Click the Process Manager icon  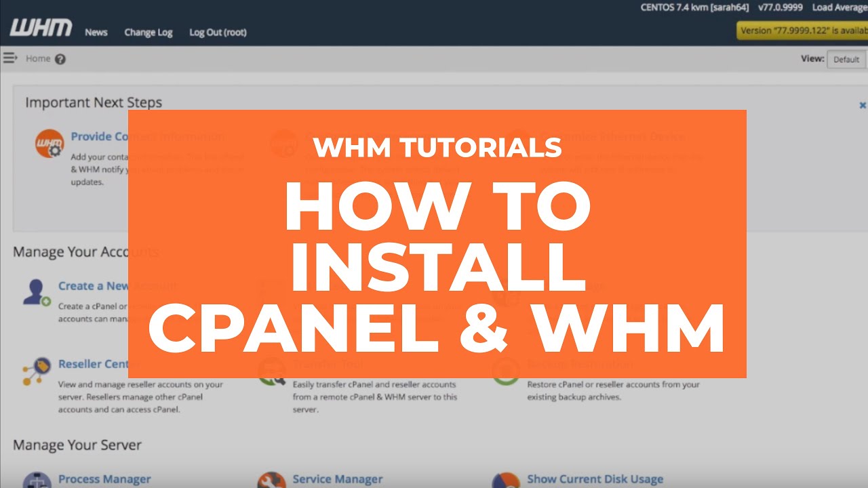tap(37, 481)
